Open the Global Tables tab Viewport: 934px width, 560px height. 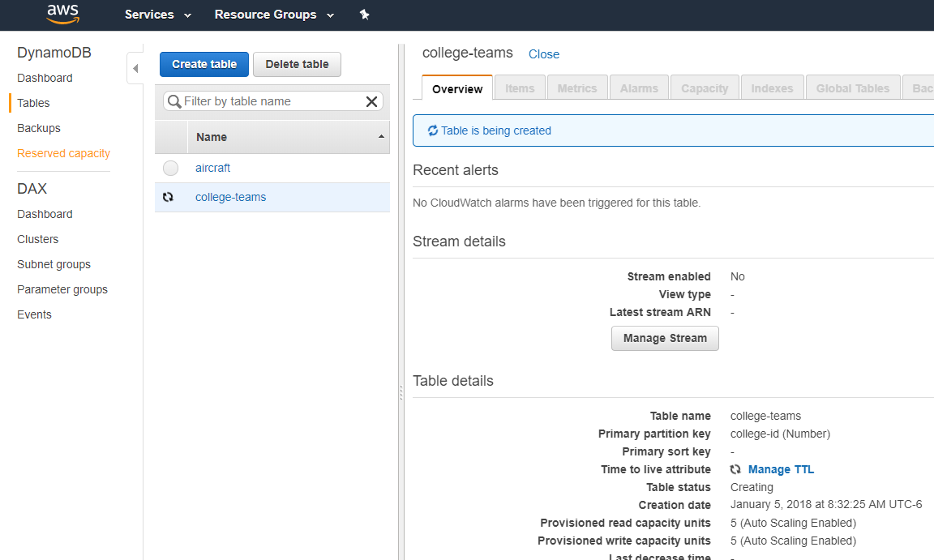click(853, 88)
